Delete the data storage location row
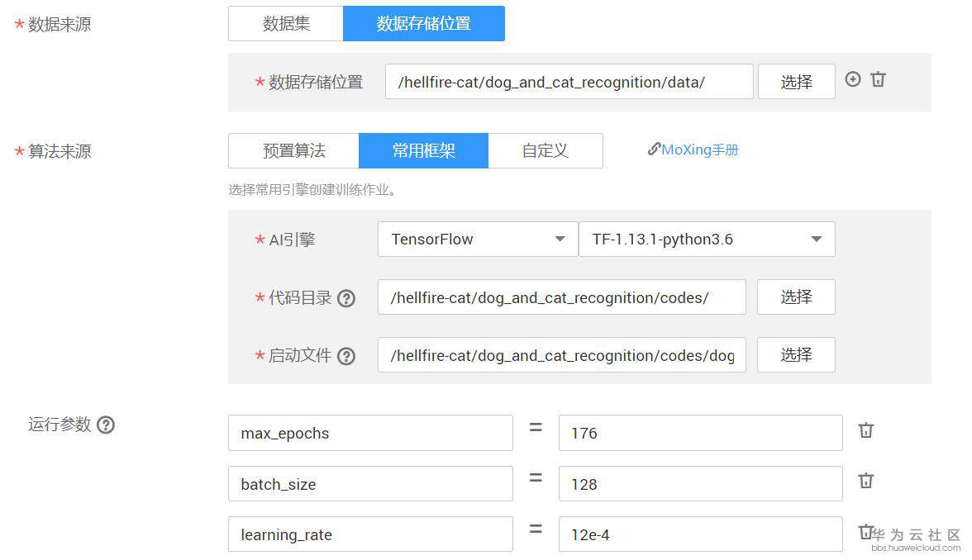 pos(878,79)
